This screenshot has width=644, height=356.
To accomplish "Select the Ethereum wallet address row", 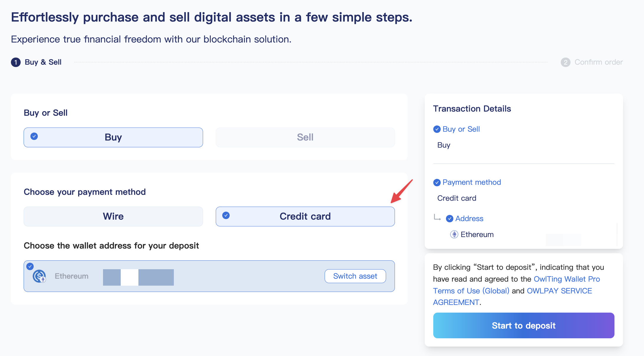I will pyautogui.click(x=236, y=276).
